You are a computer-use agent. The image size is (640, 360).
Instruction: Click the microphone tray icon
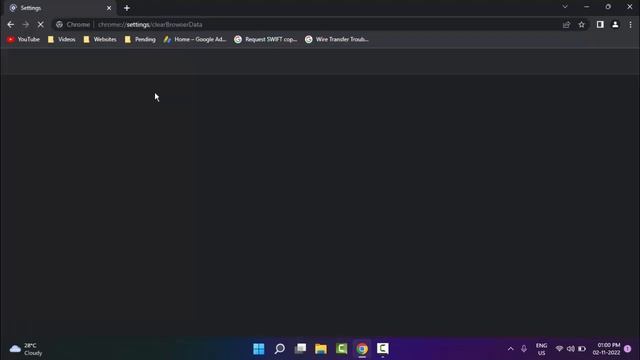pos(524,349)
